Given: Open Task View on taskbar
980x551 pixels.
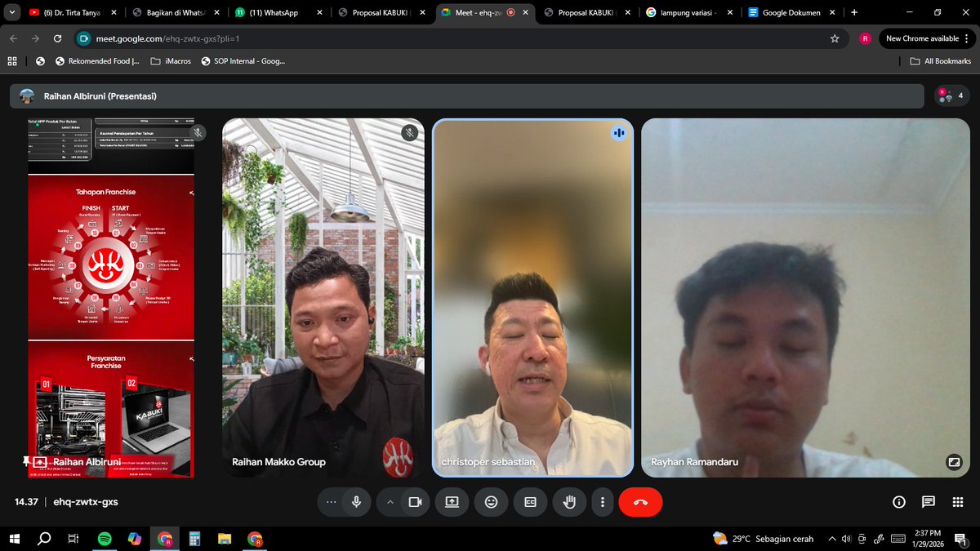Looking at the screenshot, I should (73, 539).
